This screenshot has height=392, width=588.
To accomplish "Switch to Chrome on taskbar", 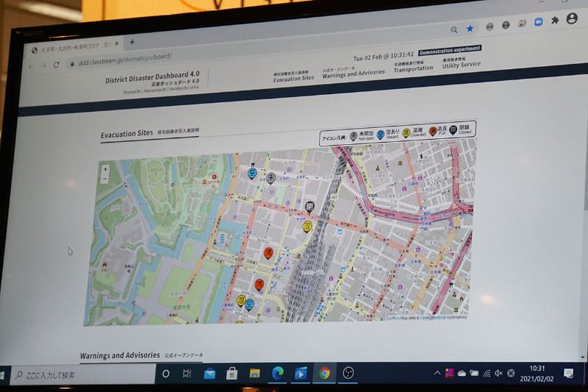I will coord(325,373).
